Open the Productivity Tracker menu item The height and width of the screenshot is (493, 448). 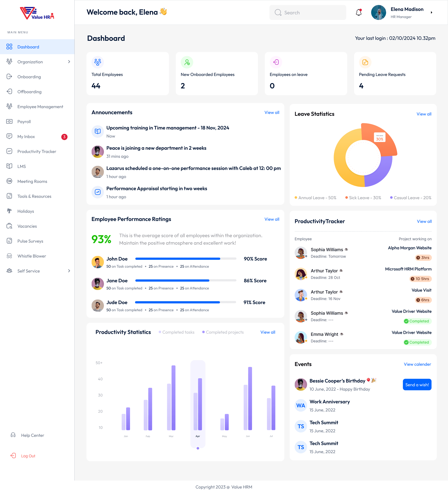tap(37, 151)
